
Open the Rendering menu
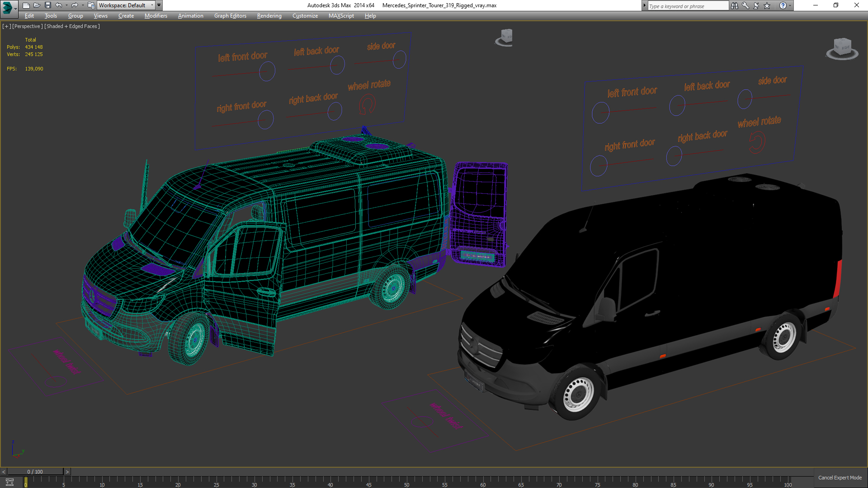point(269,16)
